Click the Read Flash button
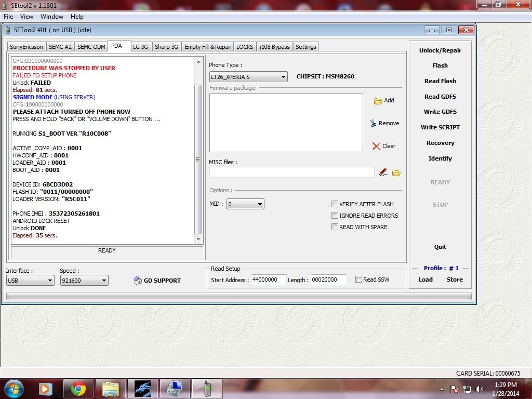Viewport: 532px width, 399px height. point(440,81)
